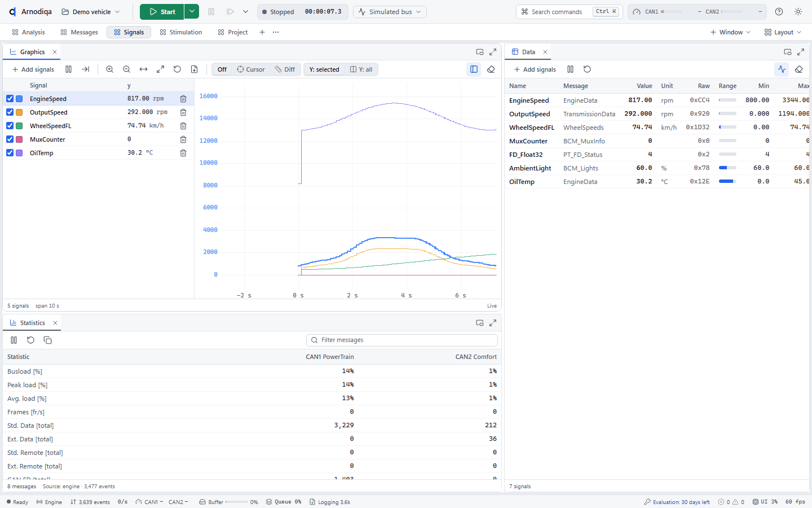The height and width of the screenshot is (508, 812).
Task: Clear the Graphics panel with eraser icon
Action: (x=491, y=69)
